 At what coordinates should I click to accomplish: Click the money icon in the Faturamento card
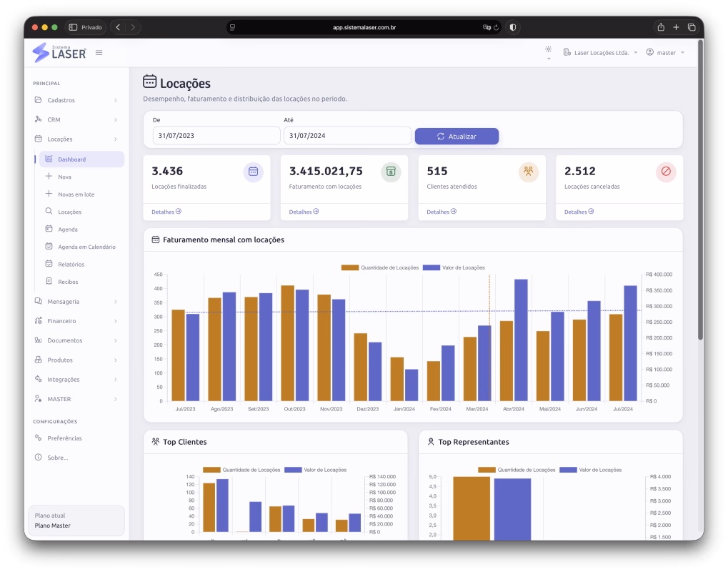391,172
